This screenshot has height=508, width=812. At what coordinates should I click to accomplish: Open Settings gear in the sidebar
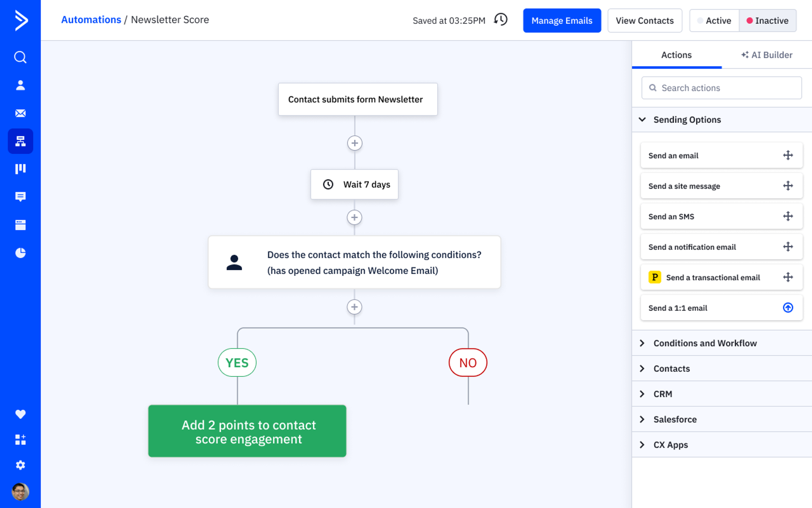[20, 465]
